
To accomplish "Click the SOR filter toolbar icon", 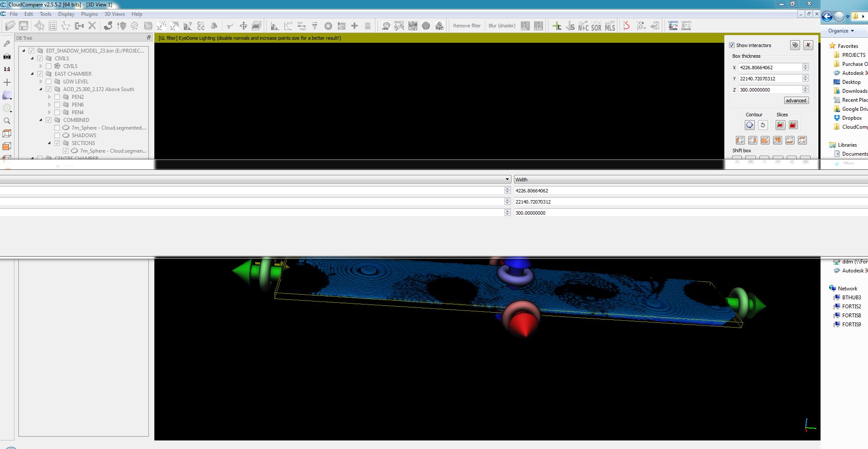I will coord(596,27).
